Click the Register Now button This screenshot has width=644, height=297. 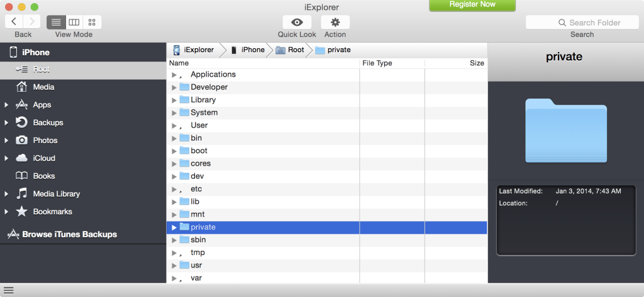472,5
